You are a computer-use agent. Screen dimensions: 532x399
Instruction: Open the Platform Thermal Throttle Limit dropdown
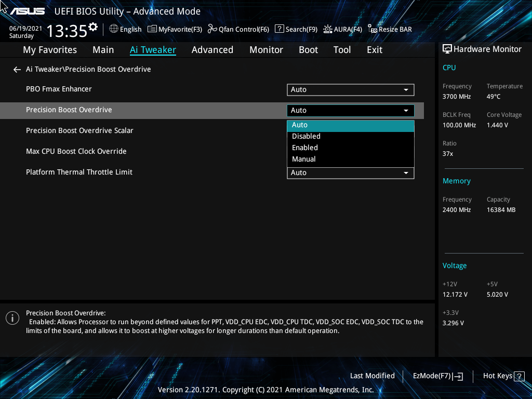[350, 172]
